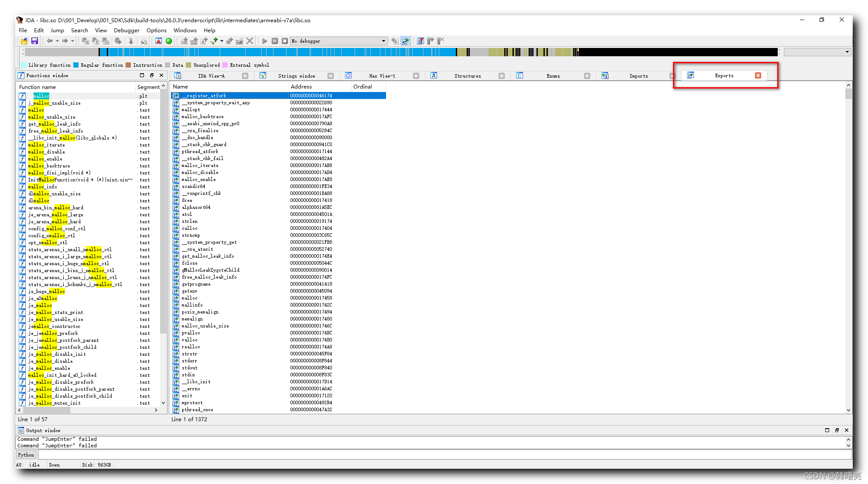Select dlmalloc in the Functions window
868x484 pixels.
click(x=89, y=201)
